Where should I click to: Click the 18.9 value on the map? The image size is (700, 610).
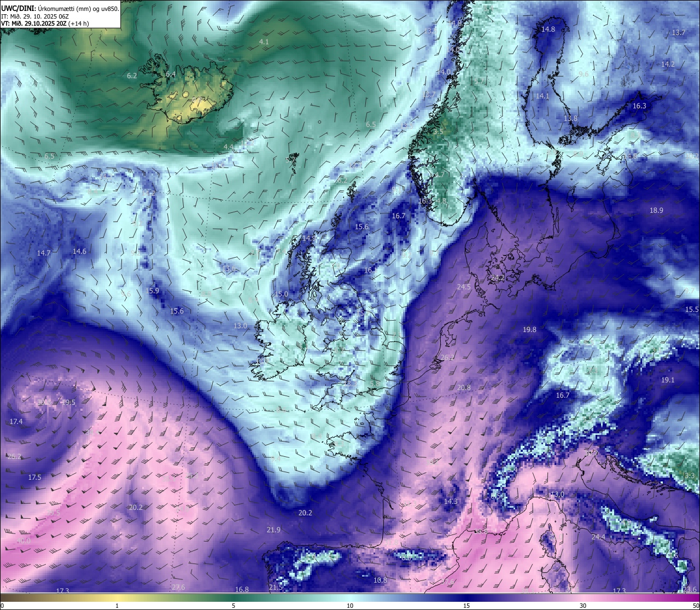tap(656, 211)
